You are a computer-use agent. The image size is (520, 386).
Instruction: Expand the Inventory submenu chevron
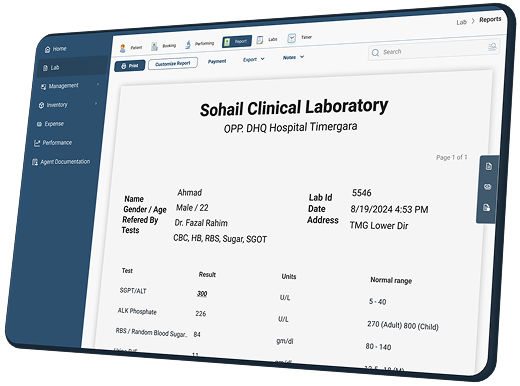(96, 104)
